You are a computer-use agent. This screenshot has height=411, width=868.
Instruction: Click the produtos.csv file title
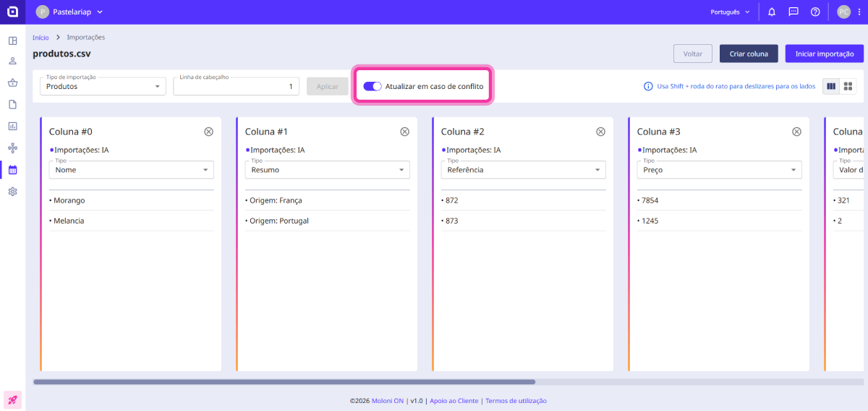(x=61, y=54)
